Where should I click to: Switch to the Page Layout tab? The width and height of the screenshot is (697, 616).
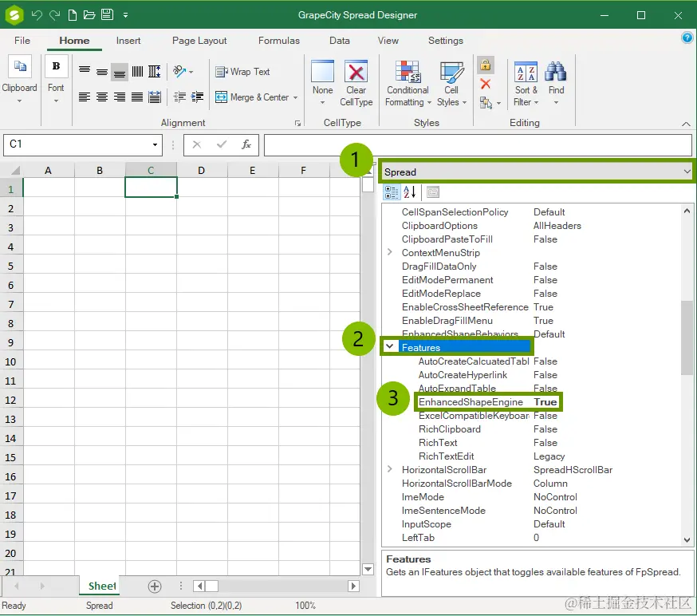(199, 41)
